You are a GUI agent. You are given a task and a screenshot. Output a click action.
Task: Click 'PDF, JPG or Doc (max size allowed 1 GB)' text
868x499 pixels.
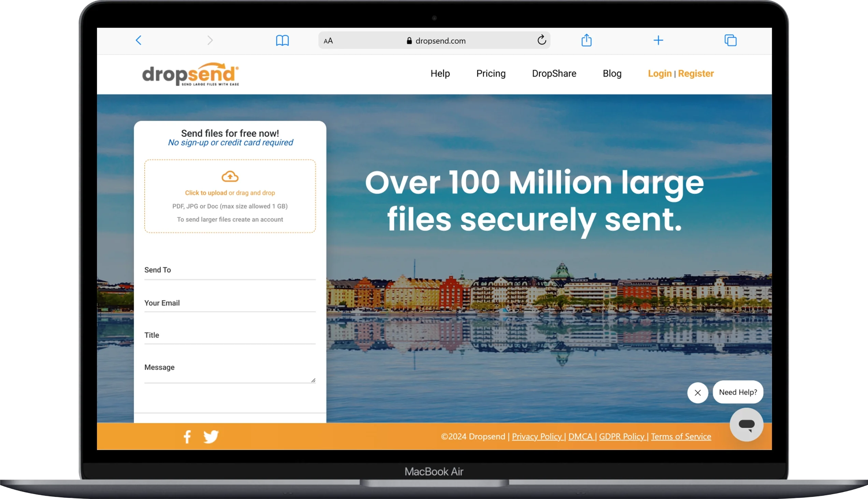point(230,206)
